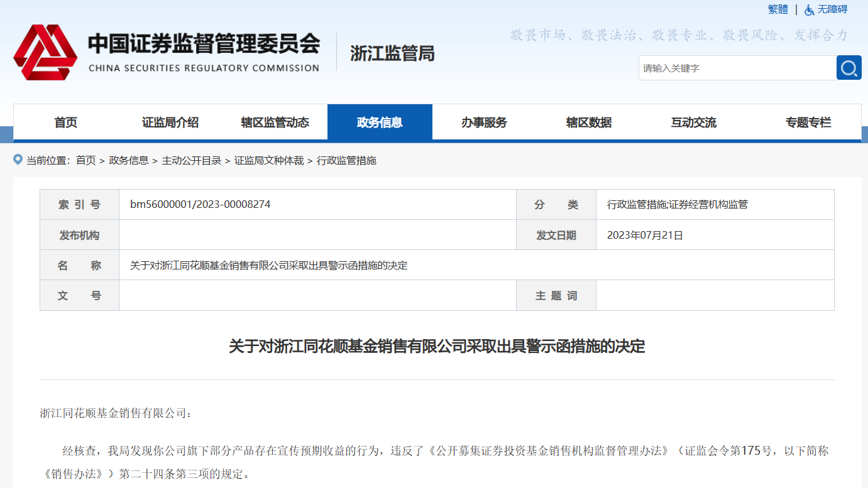This screenshot has width=868, height=488.
Task: Open the 办事服务 menu item
Action: [484, 122]
